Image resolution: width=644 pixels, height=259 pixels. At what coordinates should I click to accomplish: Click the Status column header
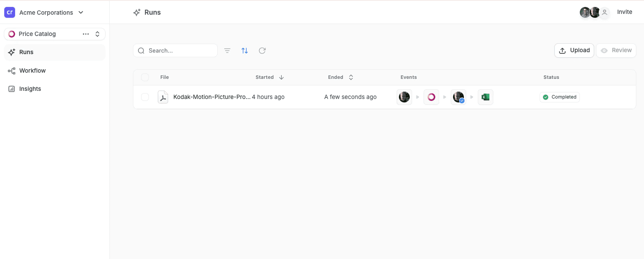(x=551, y=77)
